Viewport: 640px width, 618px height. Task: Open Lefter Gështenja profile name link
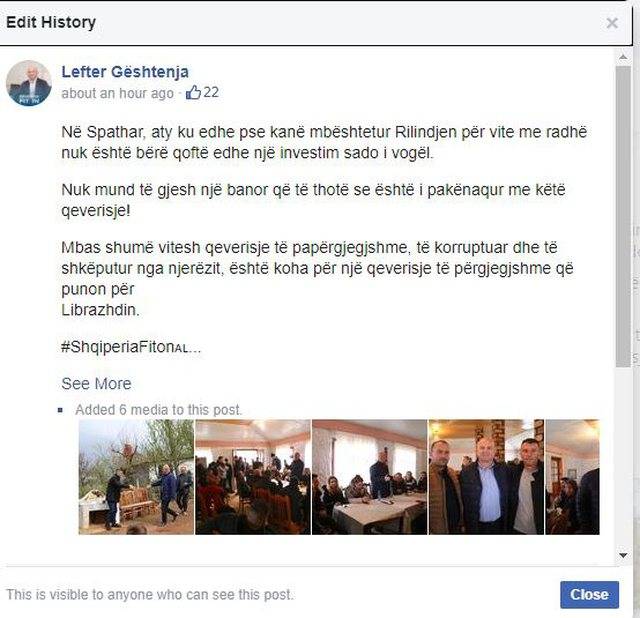pos(125,72)
